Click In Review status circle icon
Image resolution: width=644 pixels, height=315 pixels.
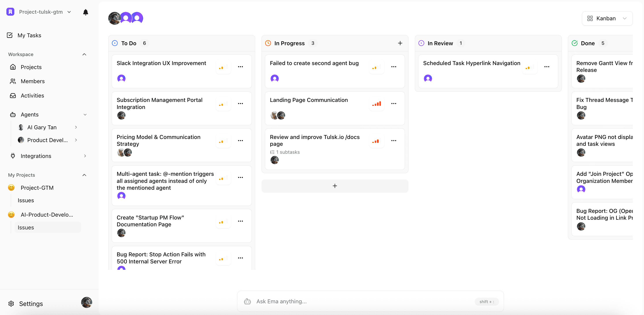(421, 43)
